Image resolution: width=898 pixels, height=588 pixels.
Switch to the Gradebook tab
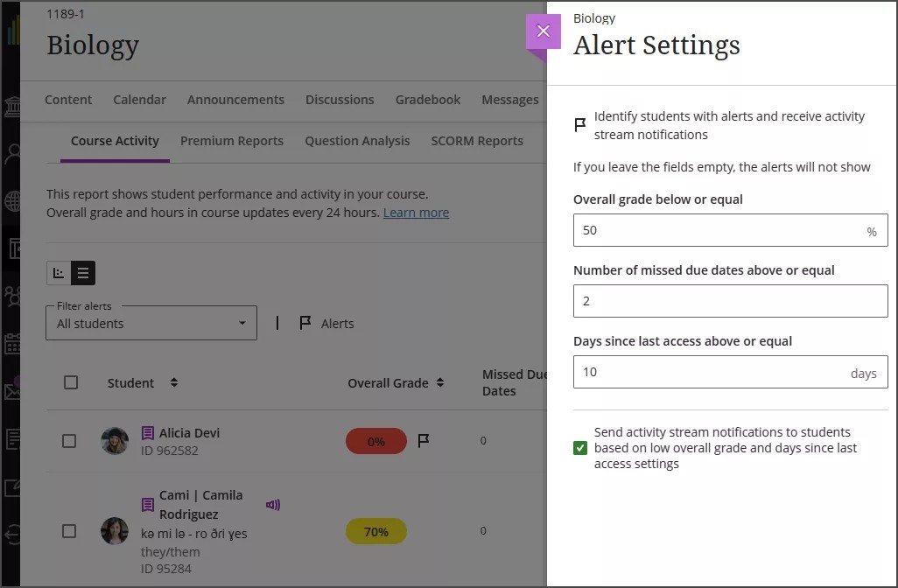click(x=428, y=100)
